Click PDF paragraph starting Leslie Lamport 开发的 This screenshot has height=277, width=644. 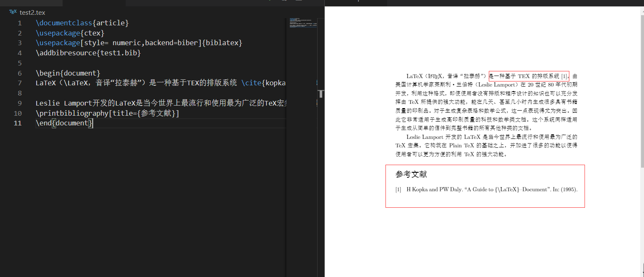click(x=486, y=146)
